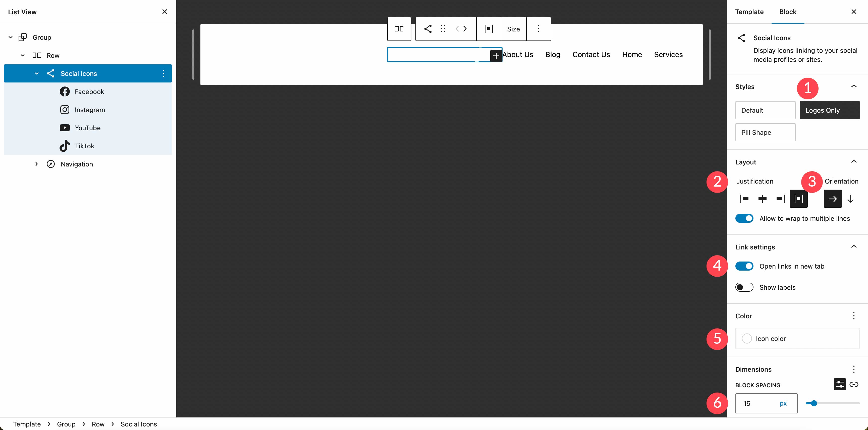Collapse the Link settings section
Image resolution: width=868 pixels, height=430 pixels.
855,247
